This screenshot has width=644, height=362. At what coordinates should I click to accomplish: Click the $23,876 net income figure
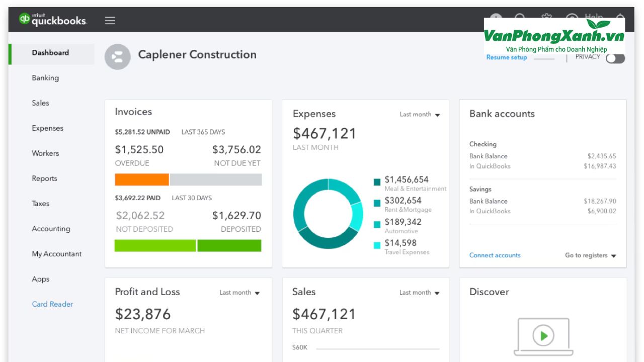pos(143,314)
